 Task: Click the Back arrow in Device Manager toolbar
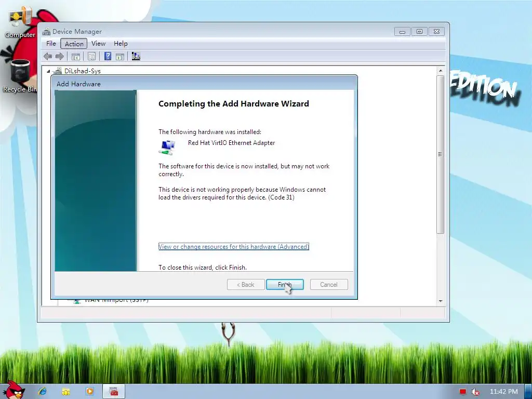click(x=48, y=56)
